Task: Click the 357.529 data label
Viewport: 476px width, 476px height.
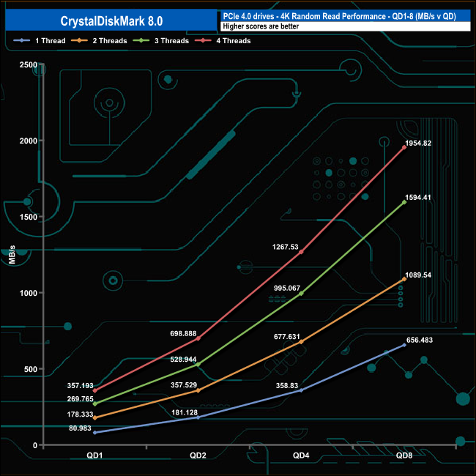Action: point(184,385)
